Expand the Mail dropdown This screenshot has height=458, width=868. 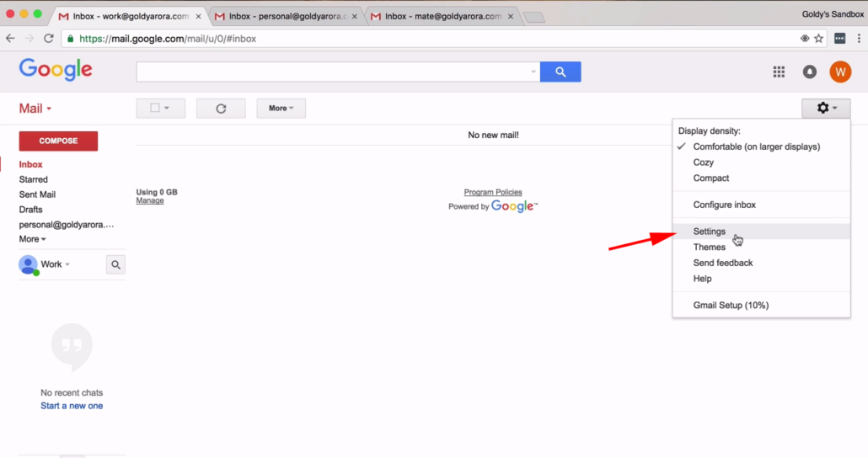[35, 109]
